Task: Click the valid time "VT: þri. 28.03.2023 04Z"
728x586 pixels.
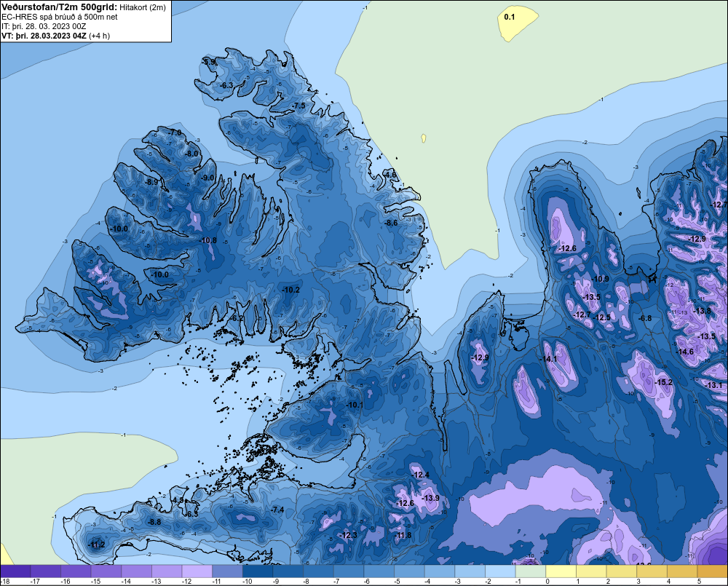Action: click(x=44, y=36)
